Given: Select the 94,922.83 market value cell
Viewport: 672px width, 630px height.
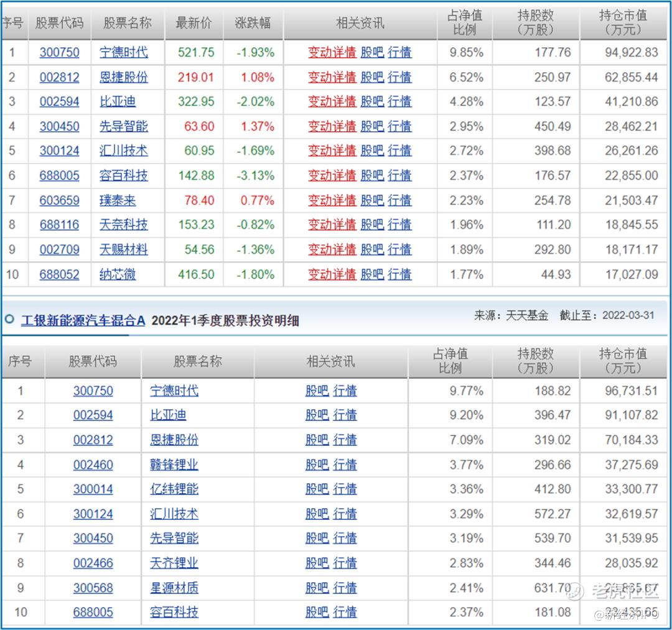Looking at the screenshot, I should click(x=632, y=53).
